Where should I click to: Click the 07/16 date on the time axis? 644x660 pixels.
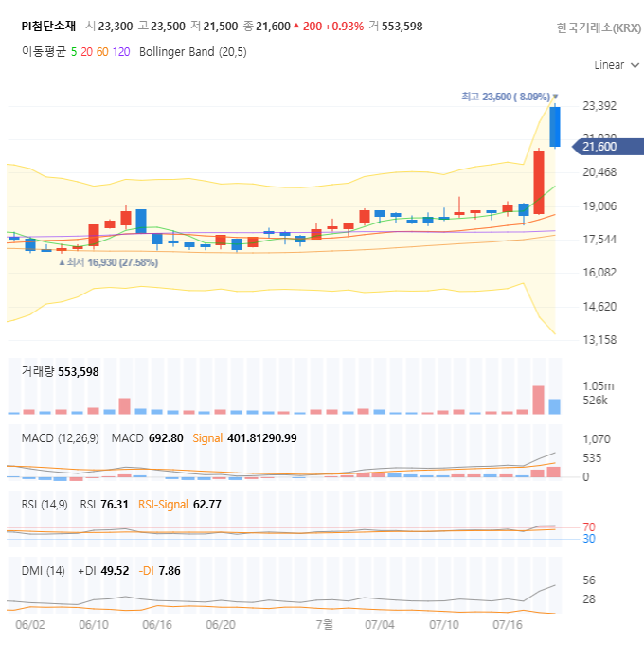508,625
